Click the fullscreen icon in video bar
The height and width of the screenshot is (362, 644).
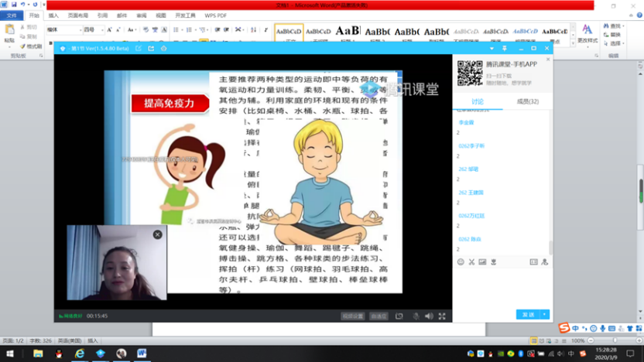click(442, 316)
